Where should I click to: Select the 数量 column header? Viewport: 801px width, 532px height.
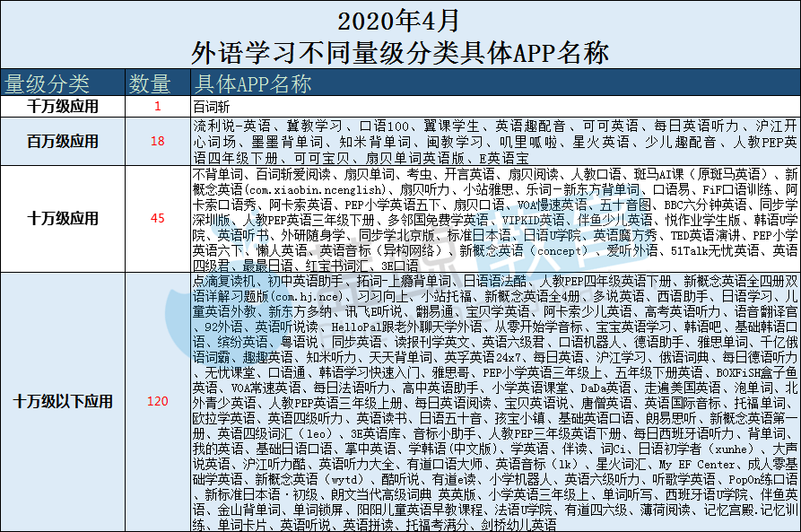point(150,84)
